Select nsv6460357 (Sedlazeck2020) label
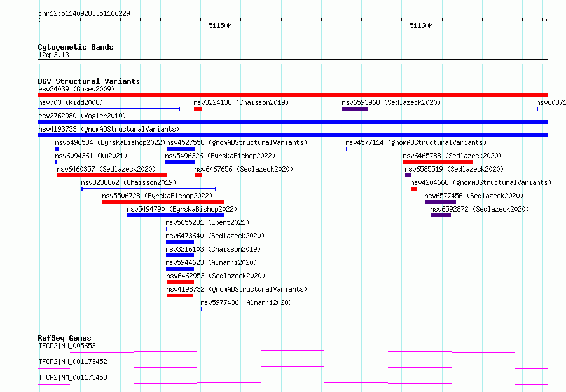This screenshot has width=566, height=392. (106, 169)
